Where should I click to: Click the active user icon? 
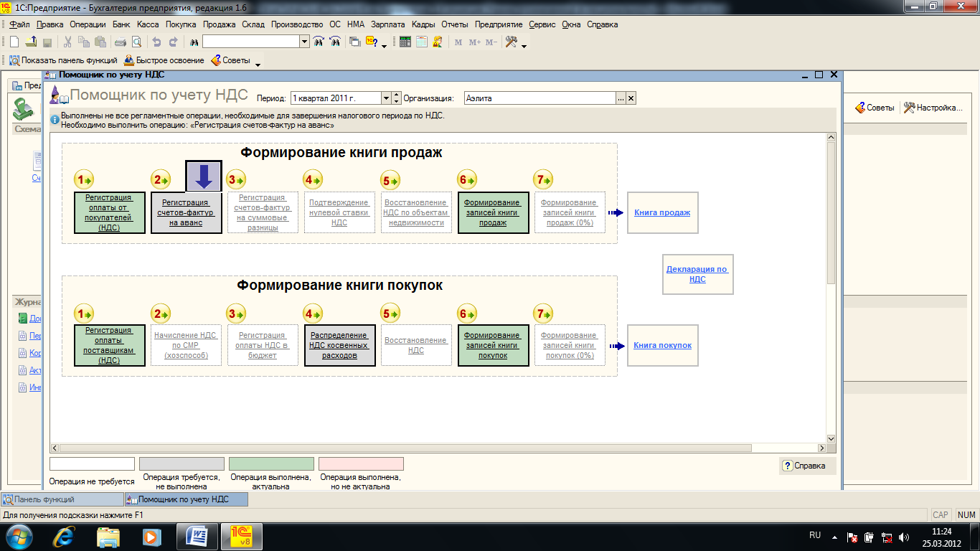pos(438,42)
